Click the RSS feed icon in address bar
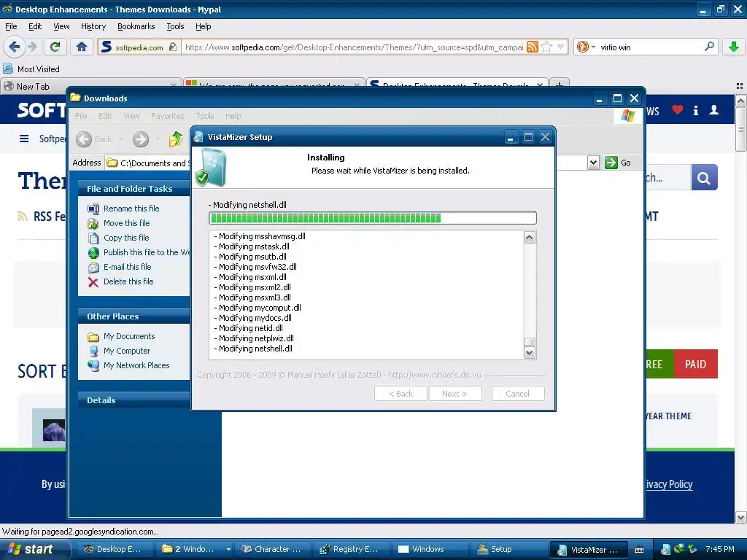 [x=532, y=47]
